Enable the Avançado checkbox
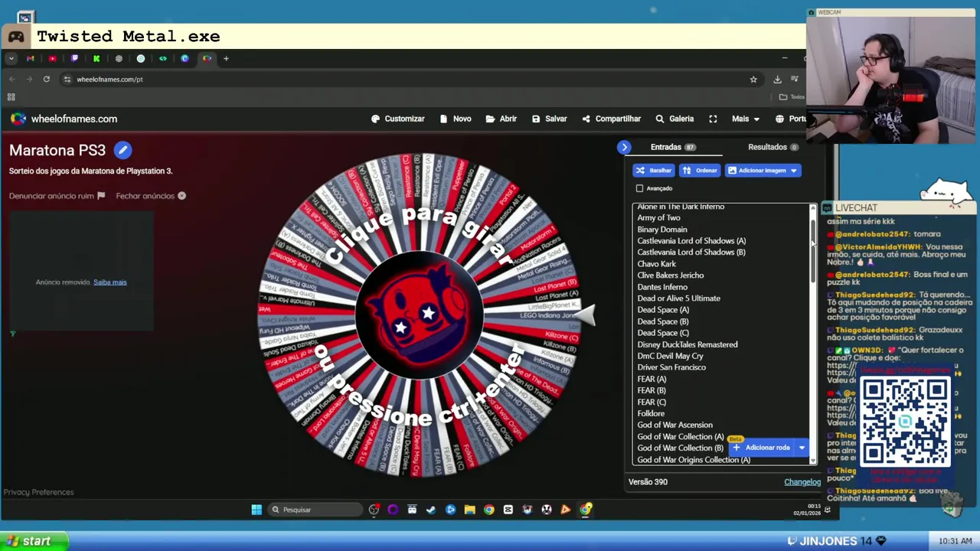 639,188
